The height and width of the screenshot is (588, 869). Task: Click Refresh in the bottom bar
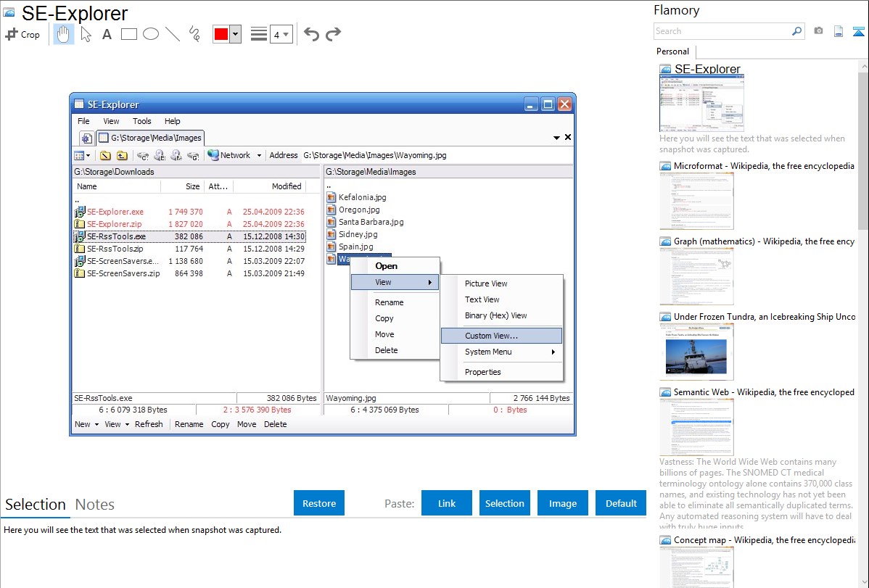pyautogui.click(x=149, y=425)
